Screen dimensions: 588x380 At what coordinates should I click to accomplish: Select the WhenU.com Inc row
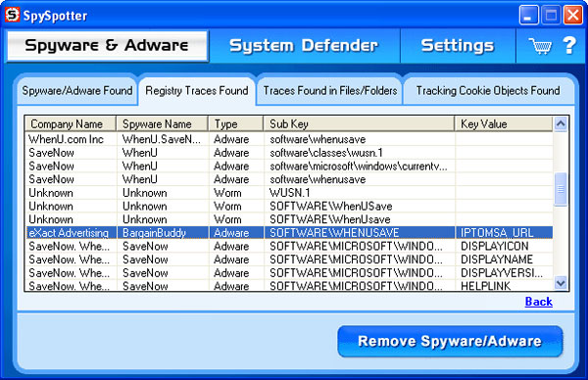coord(289,139)
